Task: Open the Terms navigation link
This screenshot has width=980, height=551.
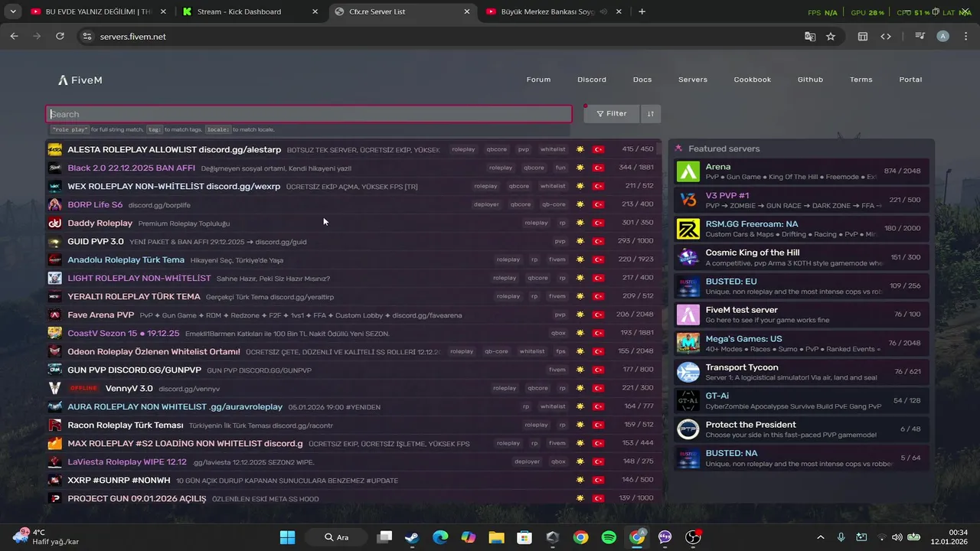Action: point(861,80)
